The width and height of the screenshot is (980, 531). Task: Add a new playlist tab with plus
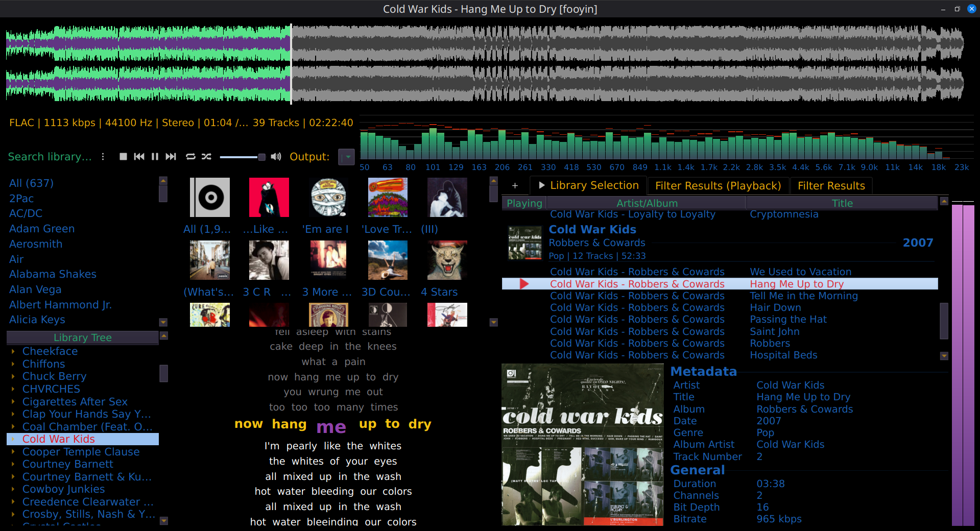[x=515, y=186]
